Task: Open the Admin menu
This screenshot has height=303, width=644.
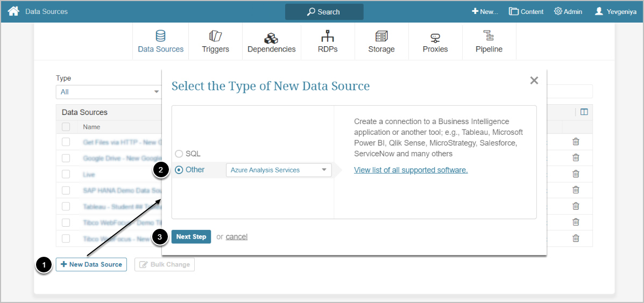Action: point(568,11)
